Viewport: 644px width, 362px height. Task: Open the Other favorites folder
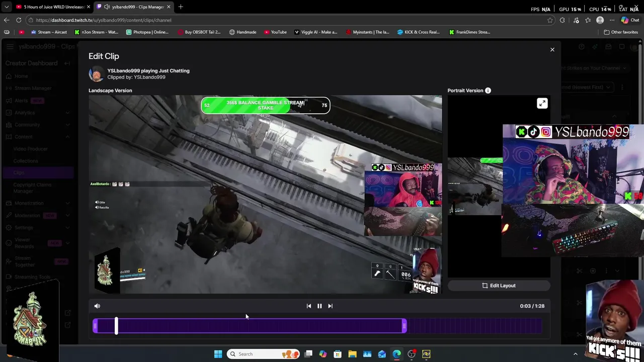621,32
